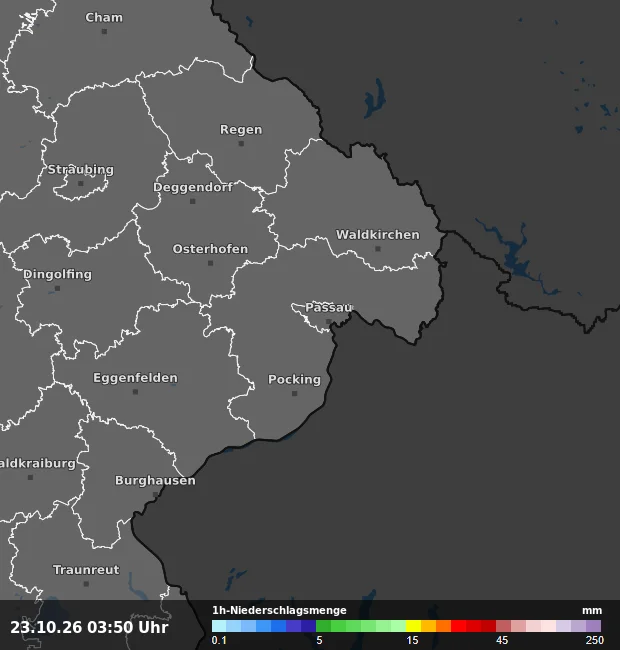
Task: Click the bright red legend swatch
Action: point(458,626)
